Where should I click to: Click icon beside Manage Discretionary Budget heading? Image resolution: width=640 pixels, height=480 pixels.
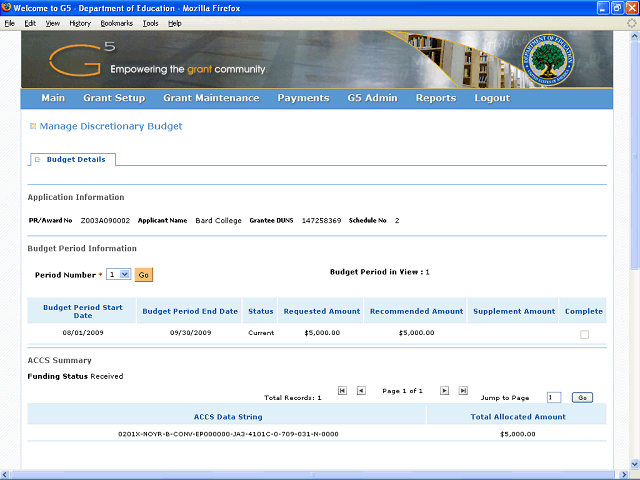click(x=32, y=127)
